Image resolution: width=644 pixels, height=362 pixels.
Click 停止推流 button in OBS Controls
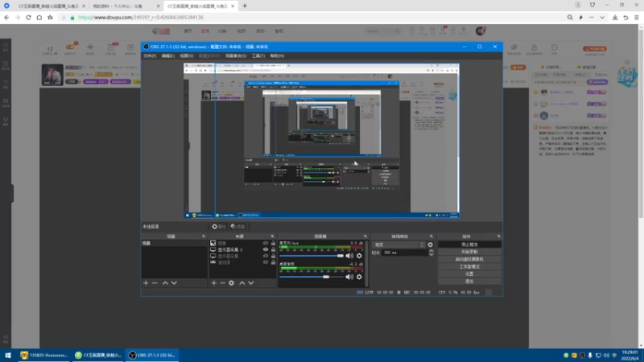469,245
